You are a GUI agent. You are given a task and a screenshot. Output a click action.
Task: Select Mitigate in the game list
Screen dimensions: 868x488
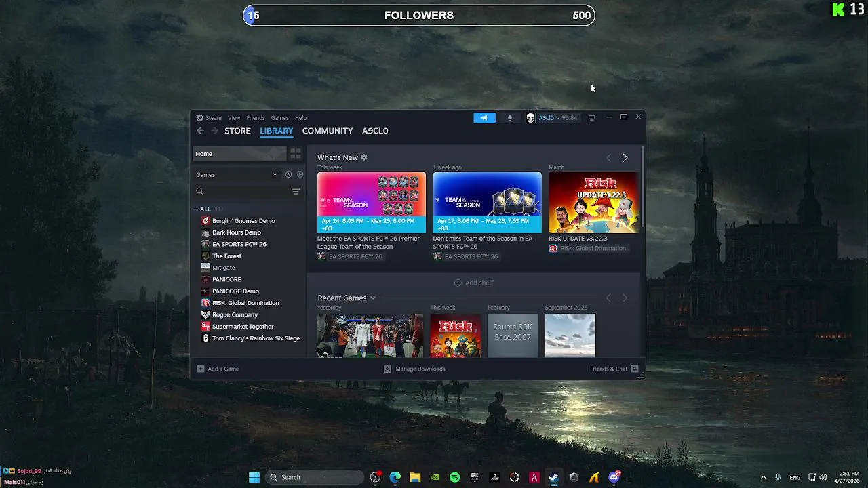click(224, 268)
